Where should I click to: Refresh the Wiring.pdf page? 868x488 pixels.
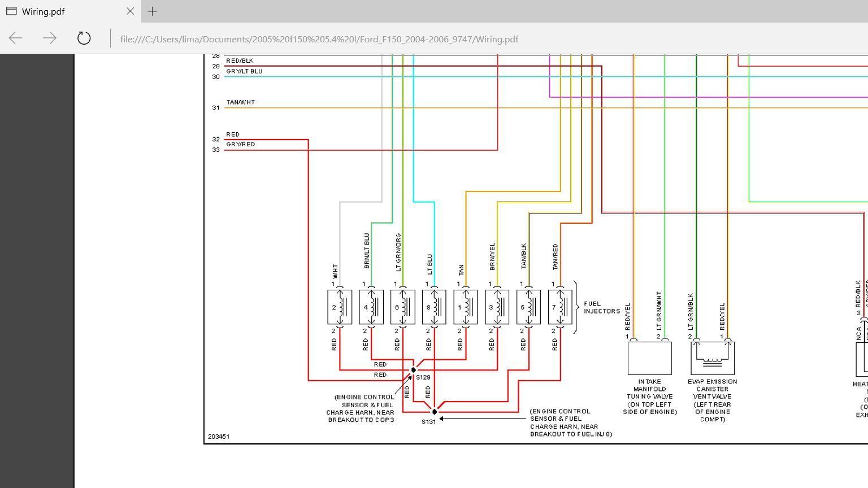84,38
